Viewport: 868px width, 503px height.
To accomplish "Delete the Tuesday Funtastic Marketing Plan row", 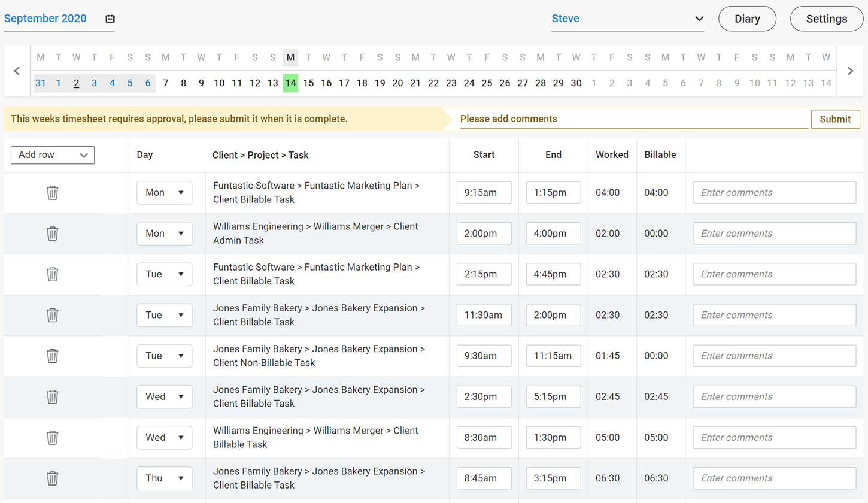I will coord(52,274).
